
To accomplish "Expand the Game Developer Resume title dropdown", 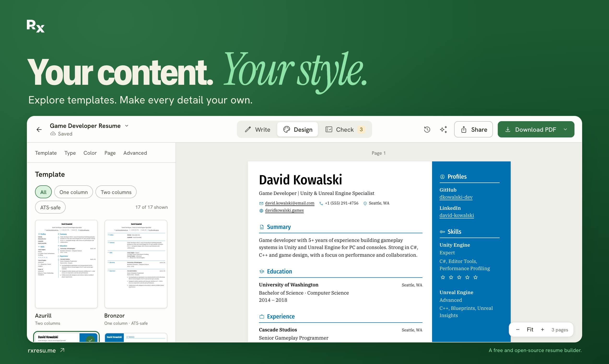I will (127, 126).
